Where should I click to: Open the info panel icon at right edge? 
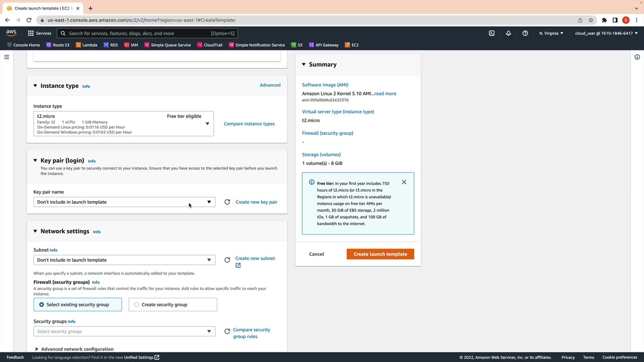pyautogui.click(x=637, y=57)
